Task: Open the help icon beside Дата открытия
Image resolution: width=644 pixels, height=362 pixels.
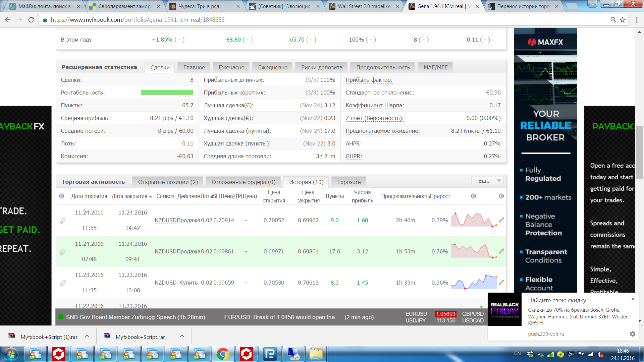Action: tap(62, 196)
